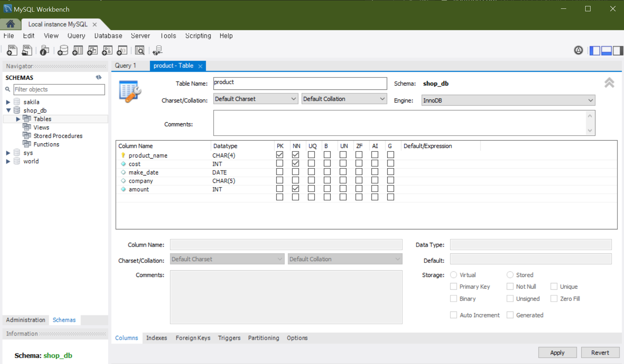Click the Home tab icon
This screenshot has width=624, height=364.
10,24
